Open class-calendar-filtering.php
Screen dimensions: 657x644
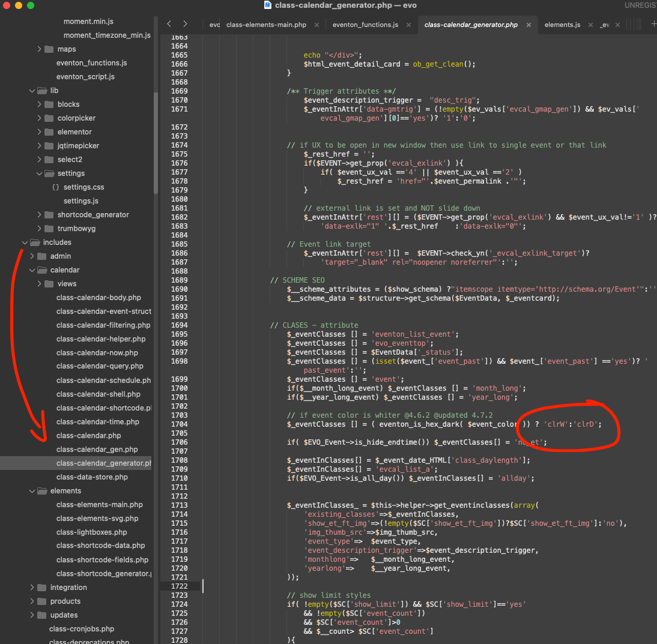[x=103, y=325]
